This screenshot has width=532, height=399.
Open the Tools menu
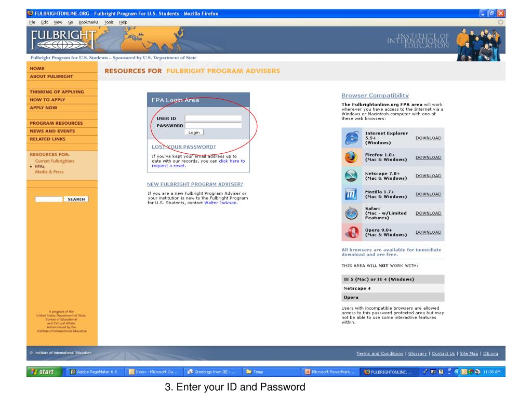coord(109,22)
